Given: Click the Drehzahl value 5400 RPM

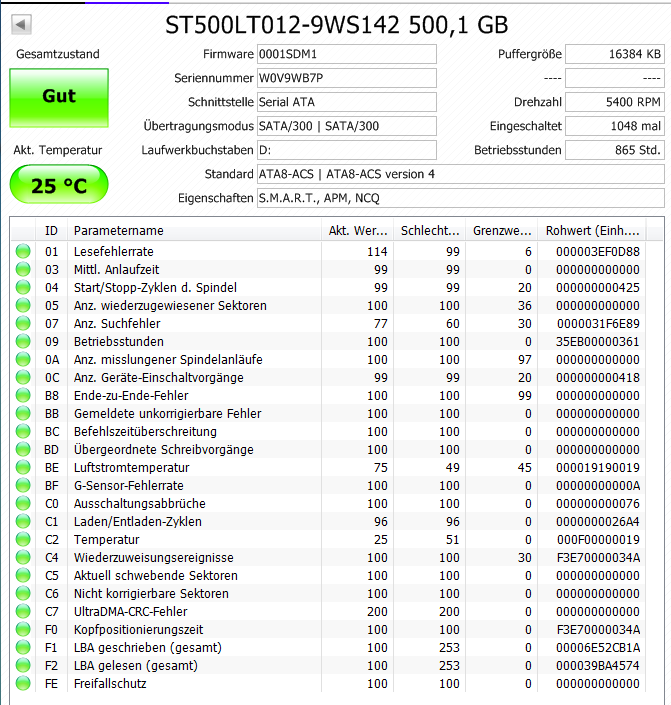Looking at the screenshot, I should pos(614,102).
